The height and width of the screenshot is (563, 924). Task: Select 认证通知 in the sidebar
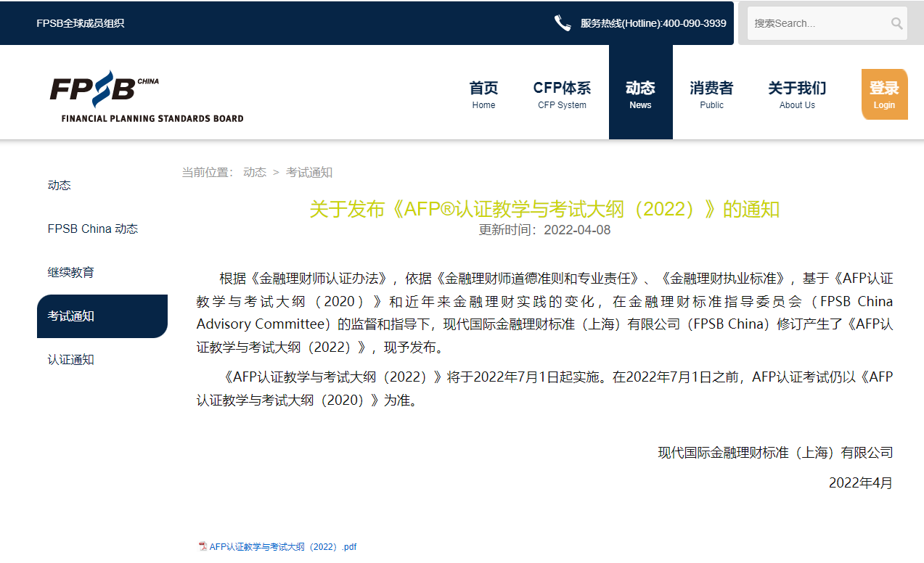(x=71, y=359)
